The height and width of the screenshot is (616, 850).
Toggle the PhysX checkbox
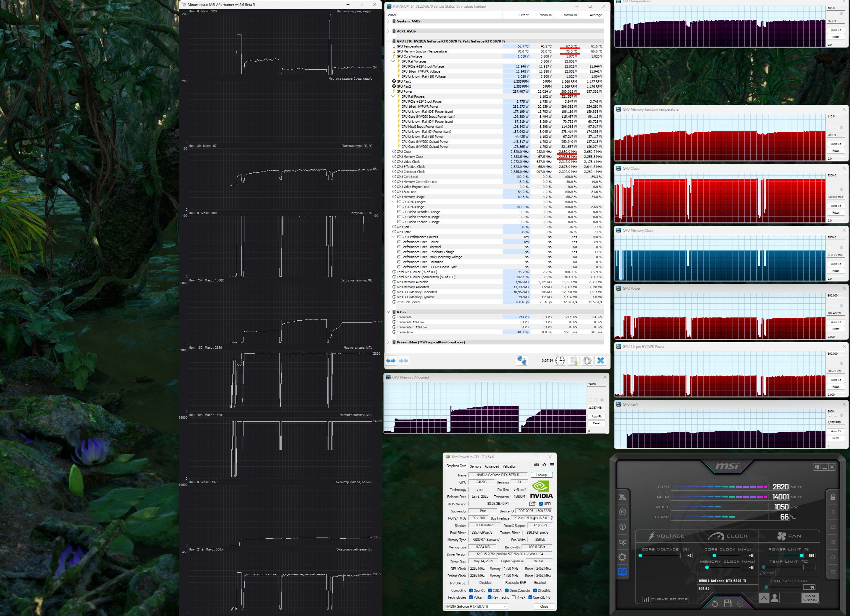[x=514, y=597]
